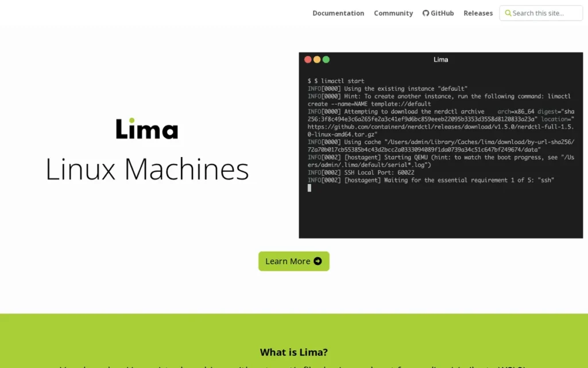
Task: Click the terminal cursor block
Action: [x=310, y=188]
